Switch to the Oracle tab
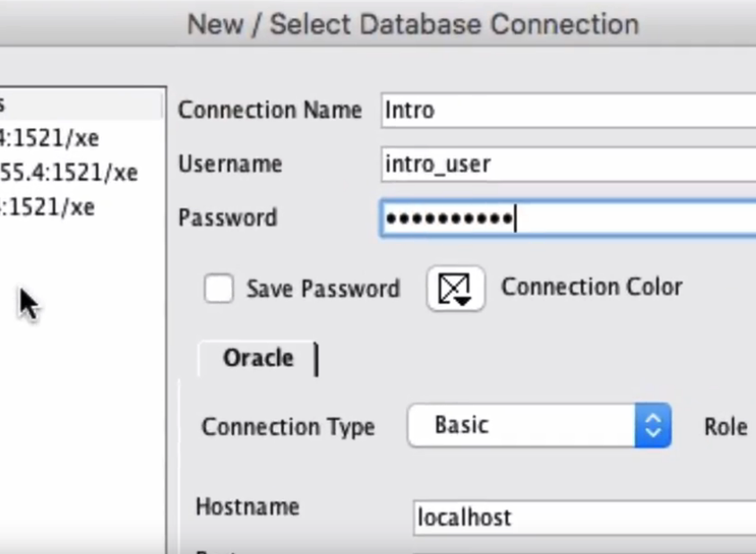 (258, 359)
